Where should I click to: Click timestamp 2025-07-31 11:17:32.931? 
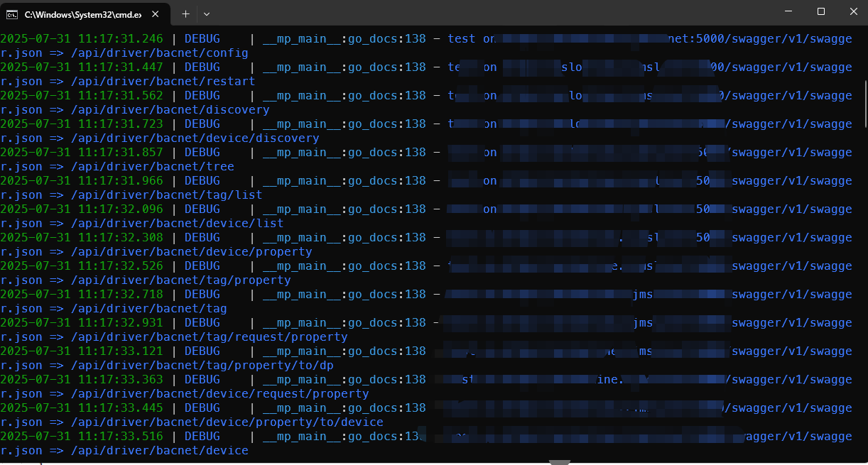82,323
